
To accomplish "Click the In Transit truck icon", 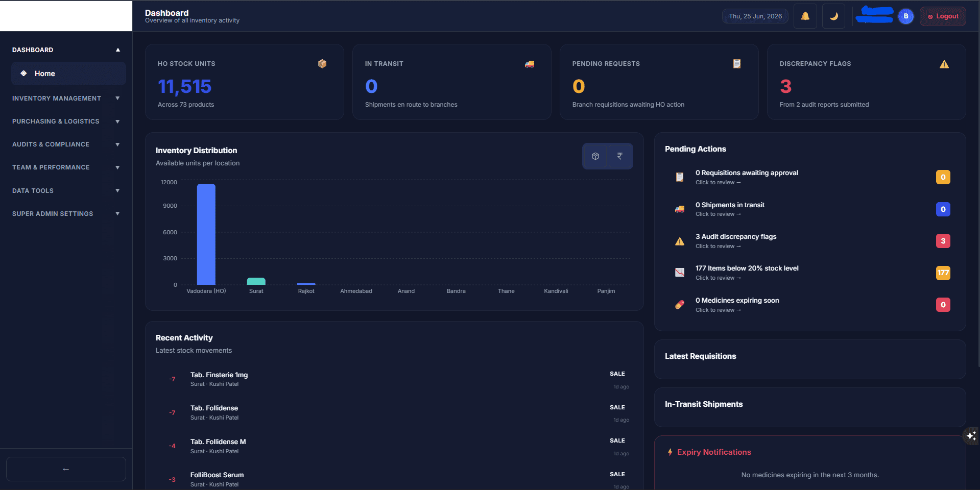I will (530, 64).
